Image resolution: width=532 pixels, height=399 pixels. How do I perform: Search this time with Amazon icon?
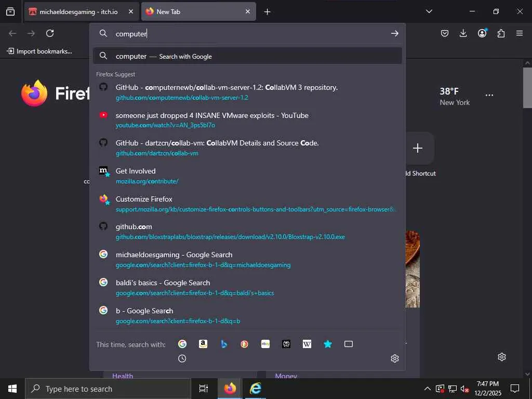(203, 344)
